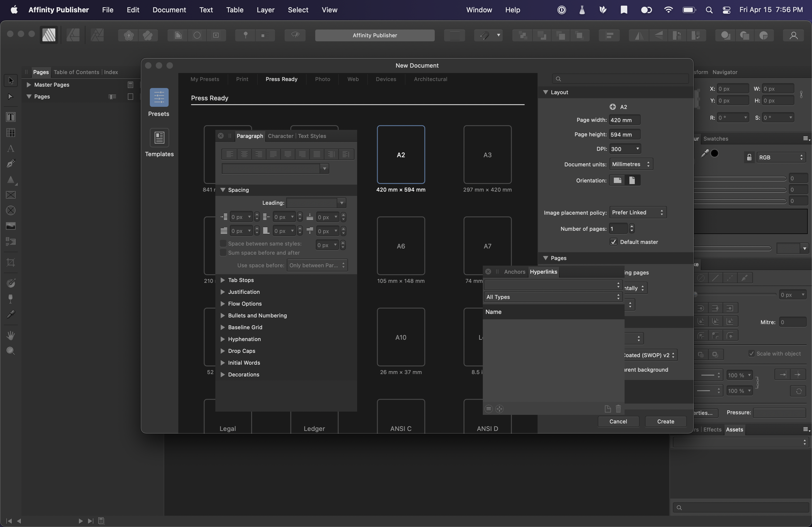
Task: Collapse the Spacing section
Action: pyautogui.click(x=223, y=190)
